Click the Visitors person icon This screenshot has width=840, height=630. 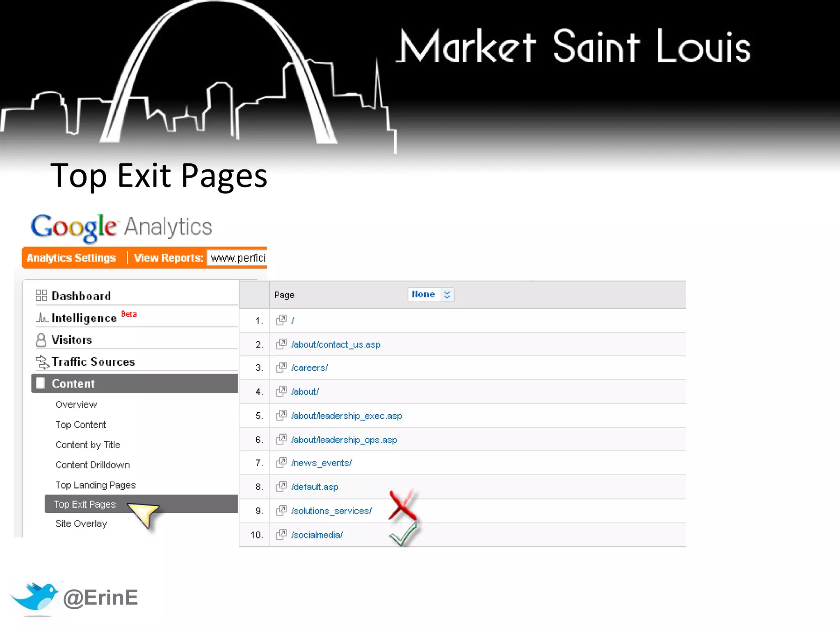pyautogui.click(x=41, y=340)
